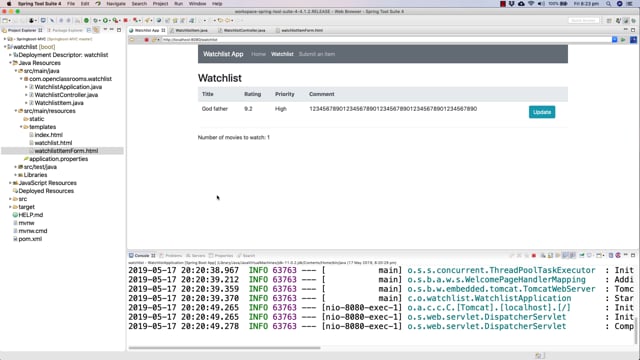Click the Submit an item navbar link
Screen dimensions: 640x360
point(317,54)
